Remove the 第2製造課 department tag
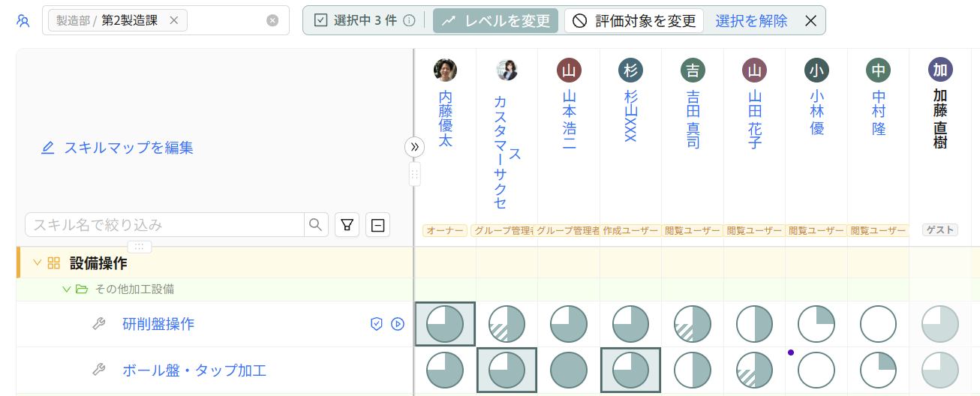The width and height of the screenshot is (980, 396). coord(174,21)
